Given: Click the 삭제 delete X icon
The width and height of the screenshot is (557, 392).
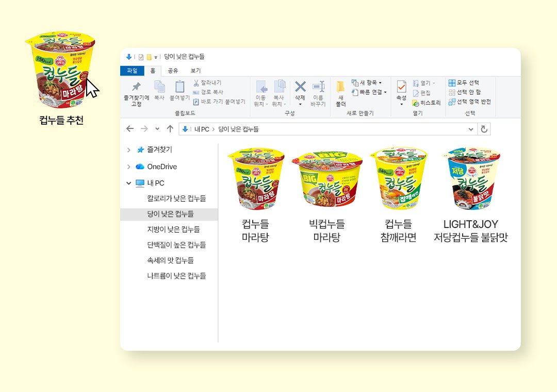Looking at the screenshot, I should 300,87.
